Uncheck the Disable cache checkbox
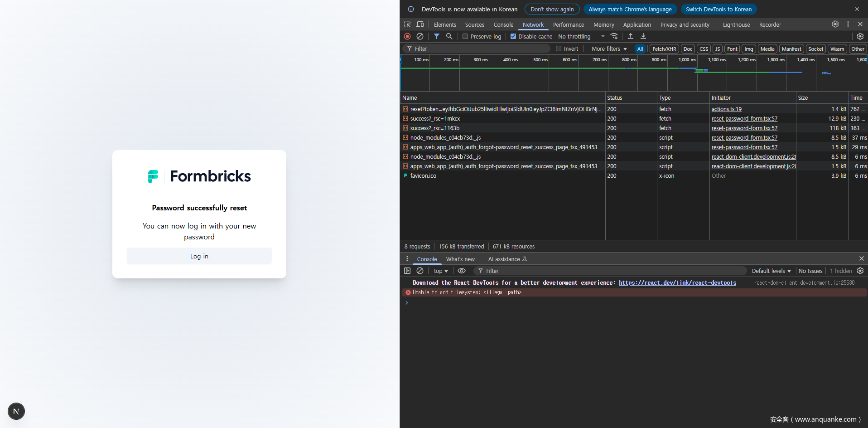This screenshot has height=428, width=868. 513,37
